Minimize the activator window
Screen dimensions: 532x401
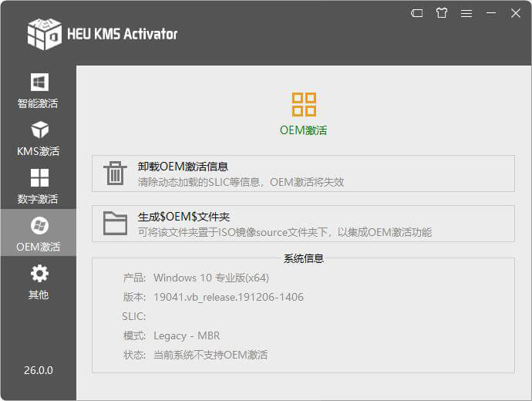(x=491, y=13)
